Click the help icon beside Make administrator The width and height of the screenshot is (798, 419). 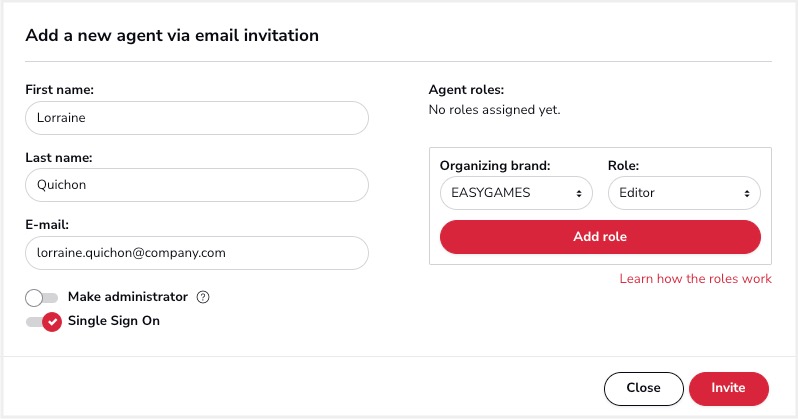coord(203,297)
